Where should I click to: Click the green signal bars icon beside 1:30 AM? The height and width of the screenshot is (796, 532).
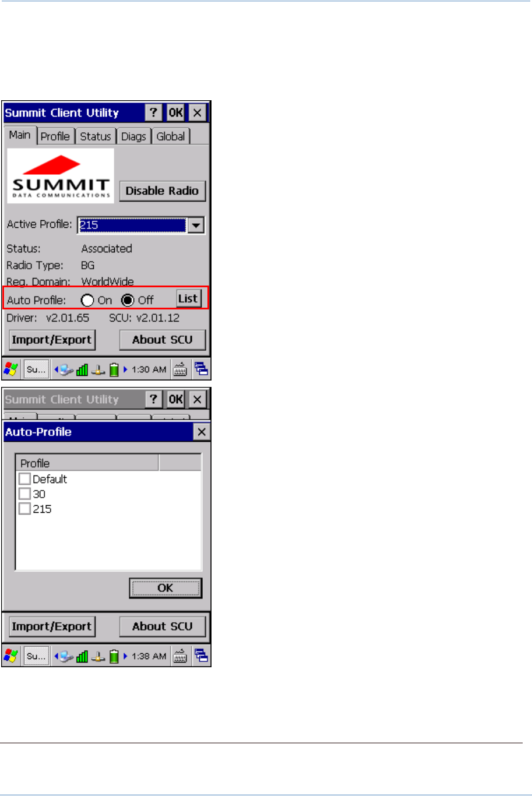[82, 369]
